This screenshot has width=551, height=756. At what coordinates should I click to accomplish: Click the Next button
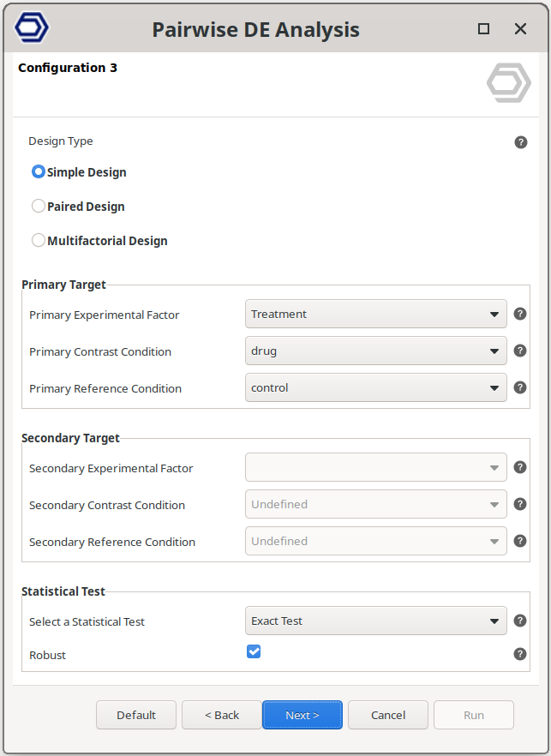pyautogui.click(x=302, y=715)
